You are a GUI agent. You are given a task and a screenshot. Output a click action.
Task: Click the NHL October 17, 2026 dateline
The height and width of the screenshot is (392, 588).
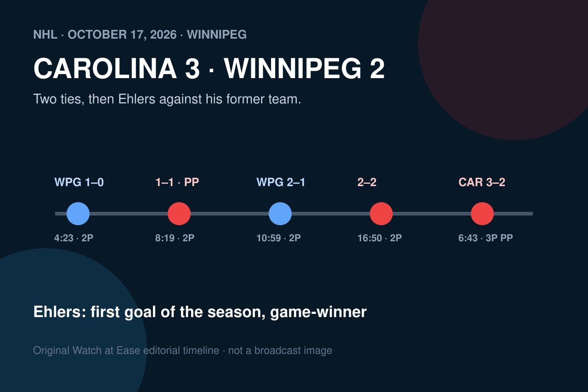tap(140, 34)
